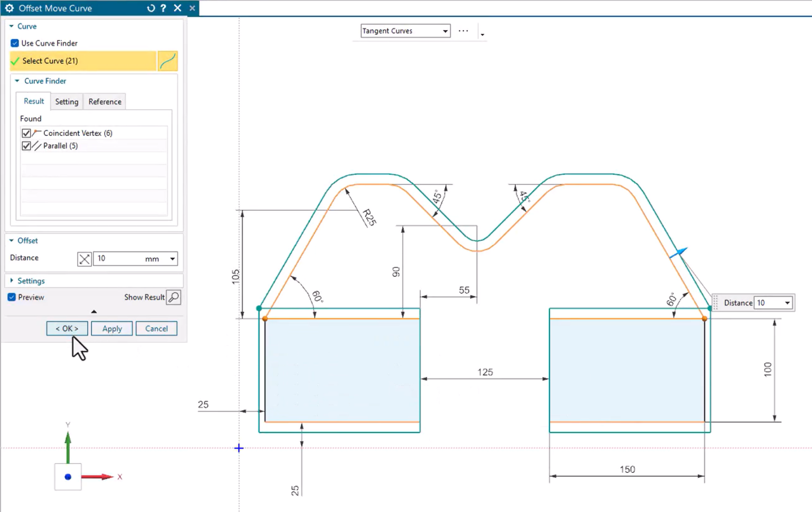812x512 pixels.
Task: Click the Show Result magnifier icon
Action: point(173,297)
